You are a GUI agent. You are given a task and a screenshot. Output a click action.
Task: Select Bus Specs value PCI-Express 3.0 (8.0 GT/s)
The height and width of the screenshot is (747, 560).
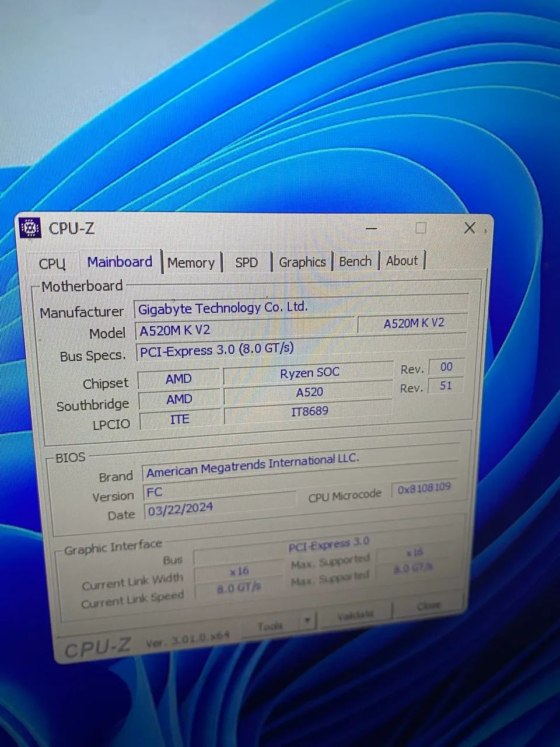[301, 348]
